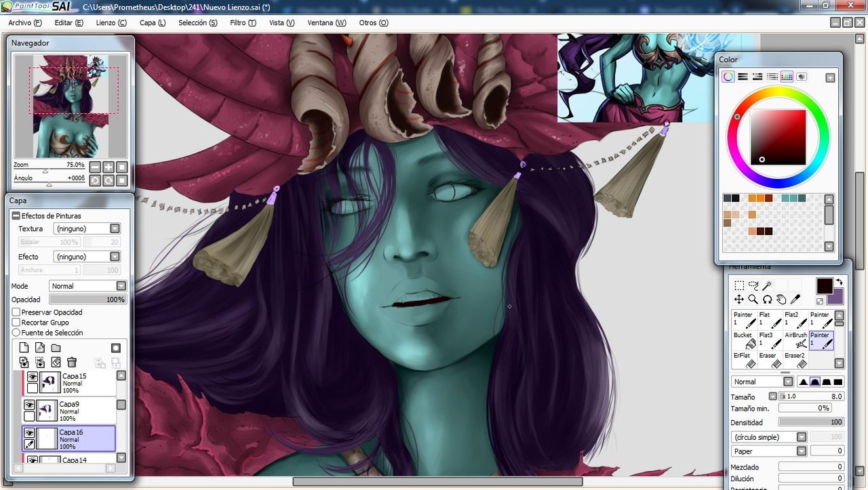The image size is (868, 490).
Task: Hide layer Capa16 via eye icon
Action: 29,433
